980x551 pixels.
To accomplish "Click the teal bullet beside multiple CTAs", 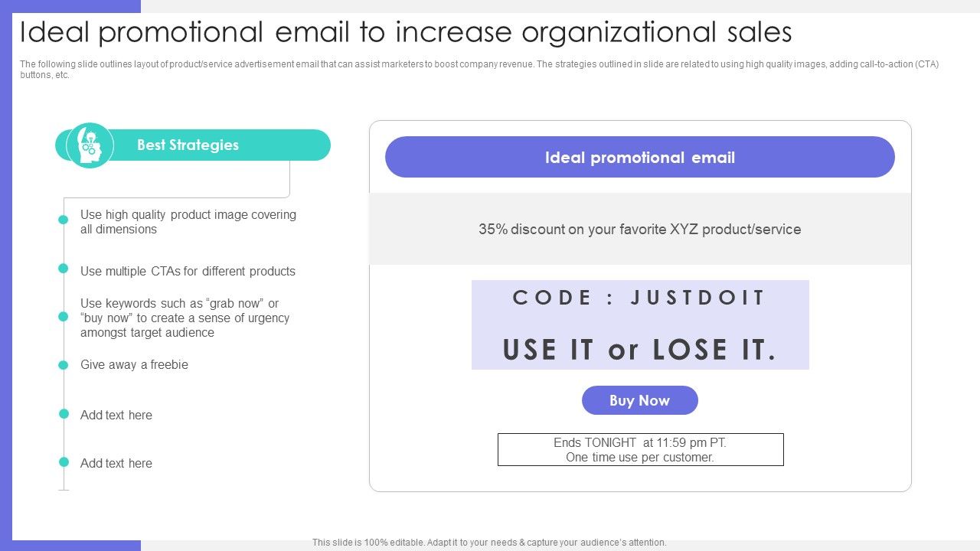I will tap(64, 268).
